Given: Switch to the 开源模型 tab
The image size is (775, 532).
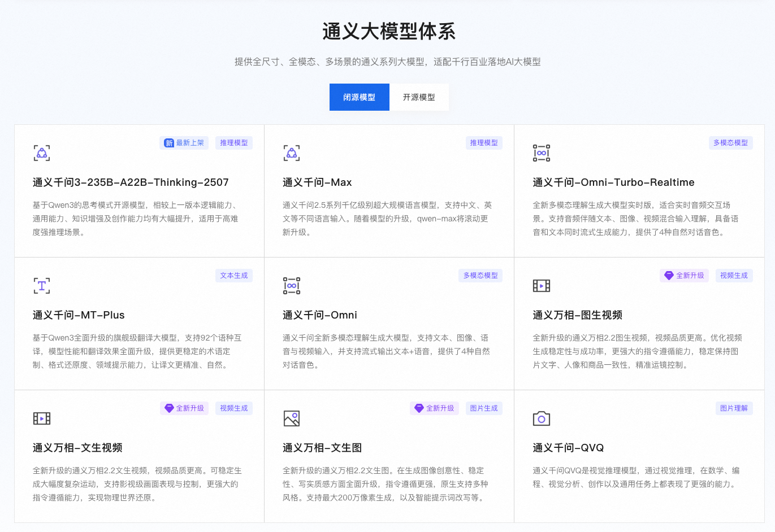Looking at the screenshot, I should coord(419,97).
